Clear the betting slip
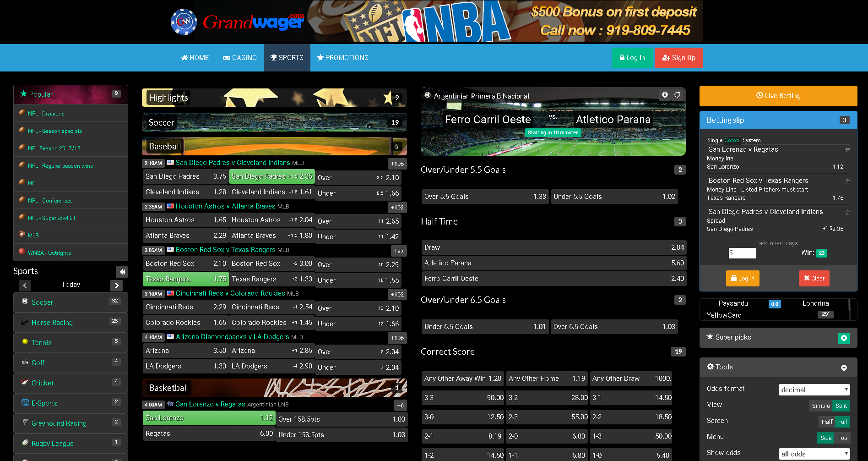Screen dimensions: 868x461 814,278
